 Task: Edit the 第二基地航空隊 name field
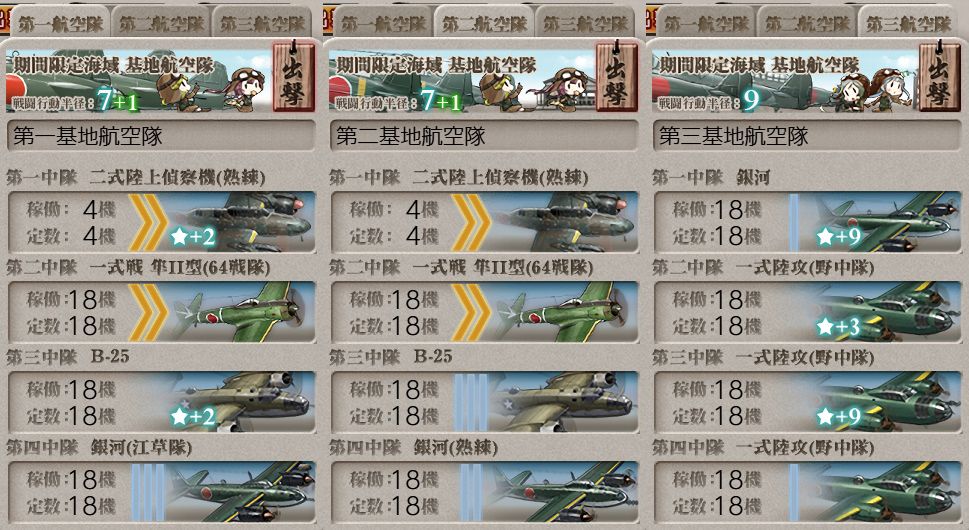(485, 136)
